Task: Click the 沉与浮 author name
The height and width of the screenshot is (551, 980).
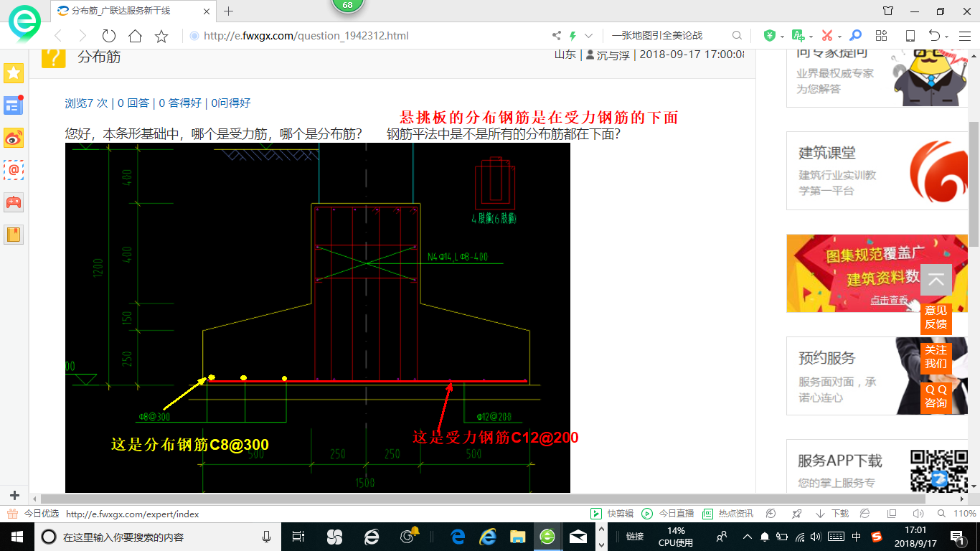Action: (x=613, y=55)
